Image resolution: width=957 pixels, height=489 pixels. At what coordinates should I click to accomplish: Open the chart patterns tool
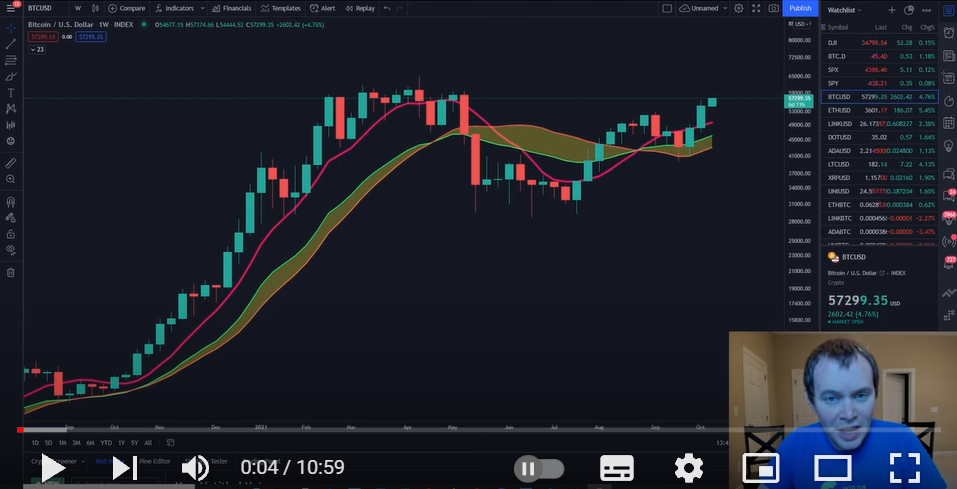click(x=10, y=109)
